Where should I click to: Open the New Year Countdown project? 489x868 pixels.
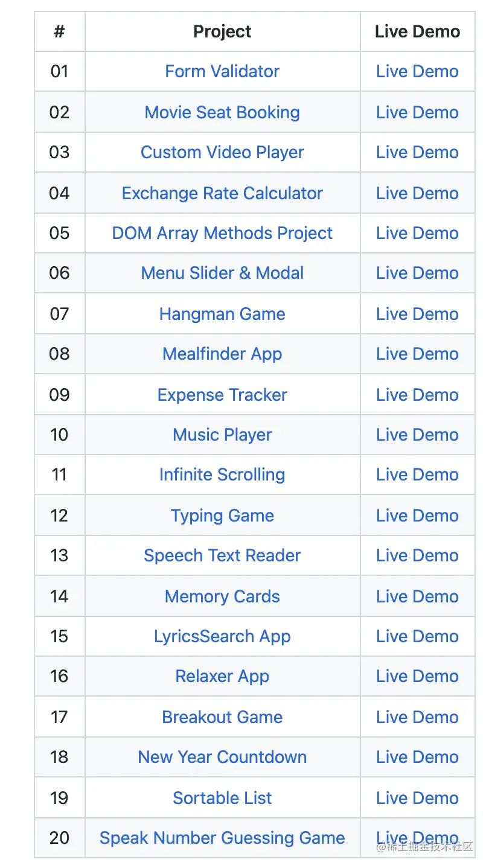pos(222,757)
